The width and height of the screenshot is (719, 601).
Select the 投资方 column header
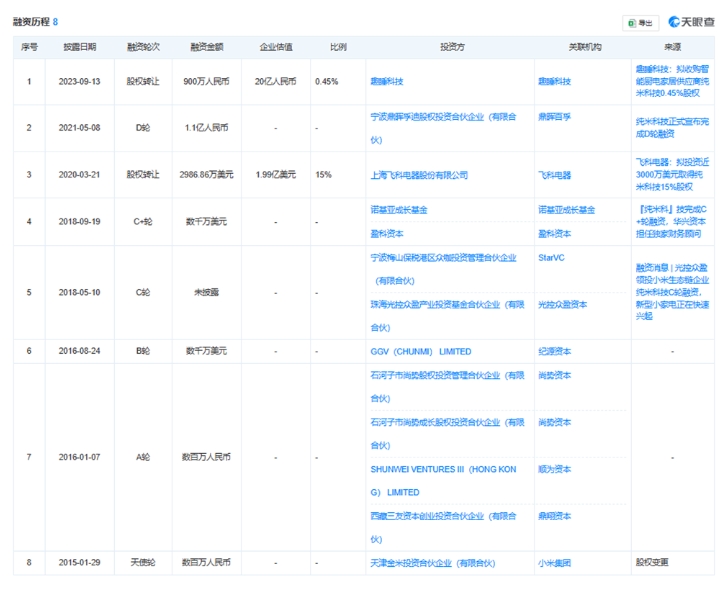click(x=452, y=47)
